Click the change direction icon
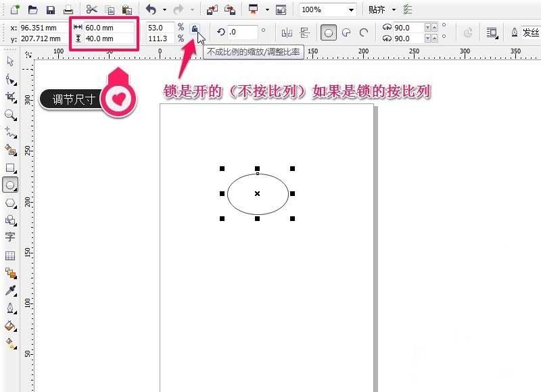 point(468,32)
